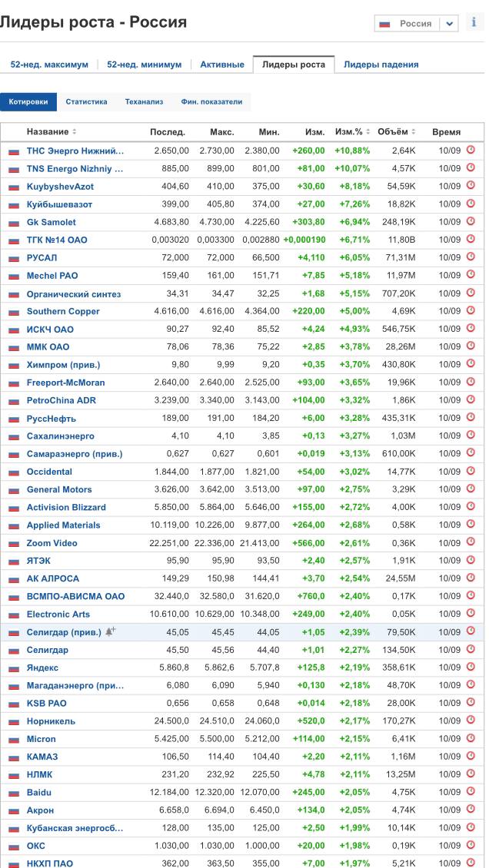Click clock icon in ММК ОАО row

[x=471, y=346]
